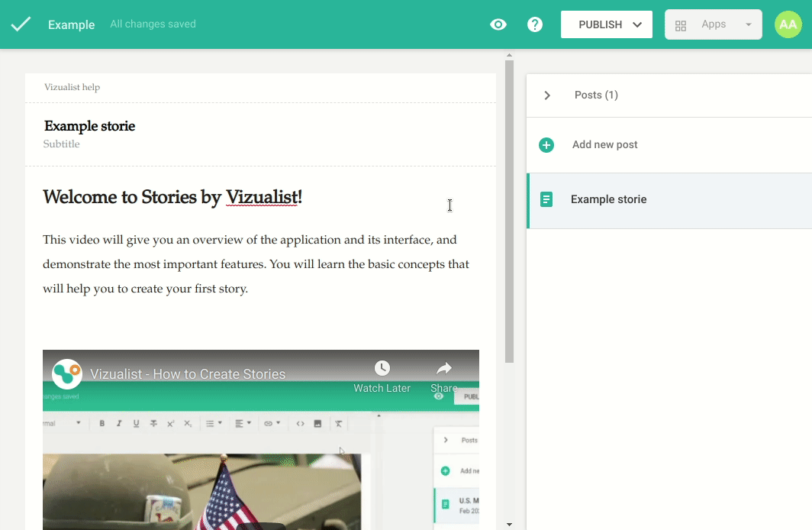Open the Apps dropdown menu
The image size is (812, 530).
713,24
